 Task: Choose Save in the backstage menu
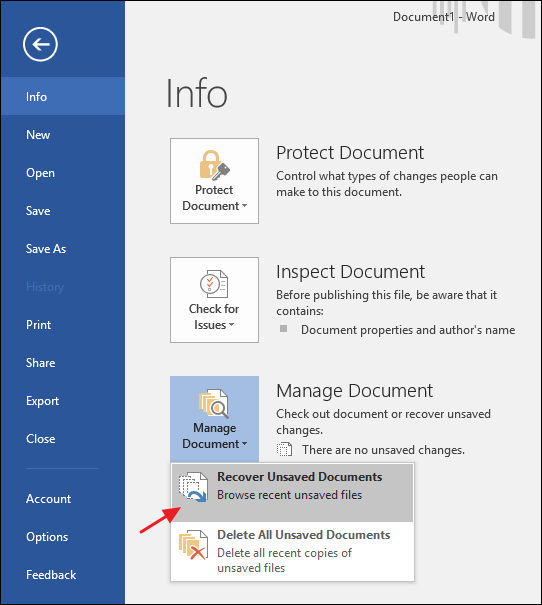[x=63, y=211]
